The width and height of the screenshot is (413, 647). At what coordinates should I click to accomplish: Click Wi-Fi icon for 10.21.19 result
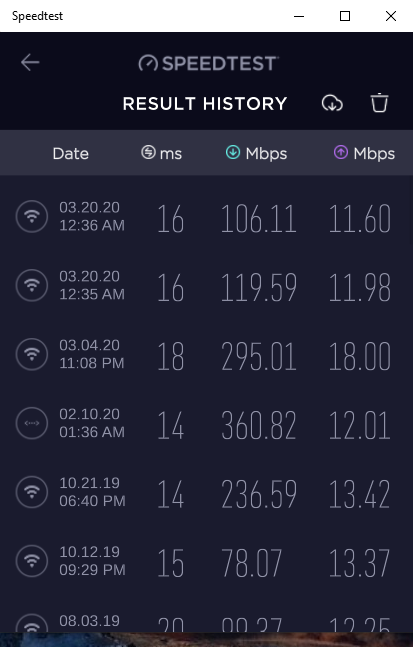click(x=32, y=492)
